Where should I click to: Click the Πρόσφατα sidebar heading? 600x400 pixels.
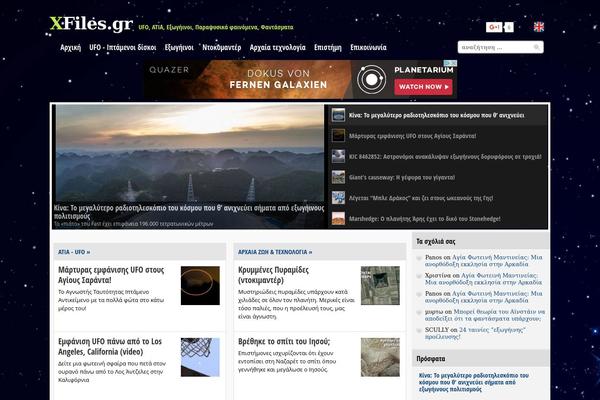[430, 359]
